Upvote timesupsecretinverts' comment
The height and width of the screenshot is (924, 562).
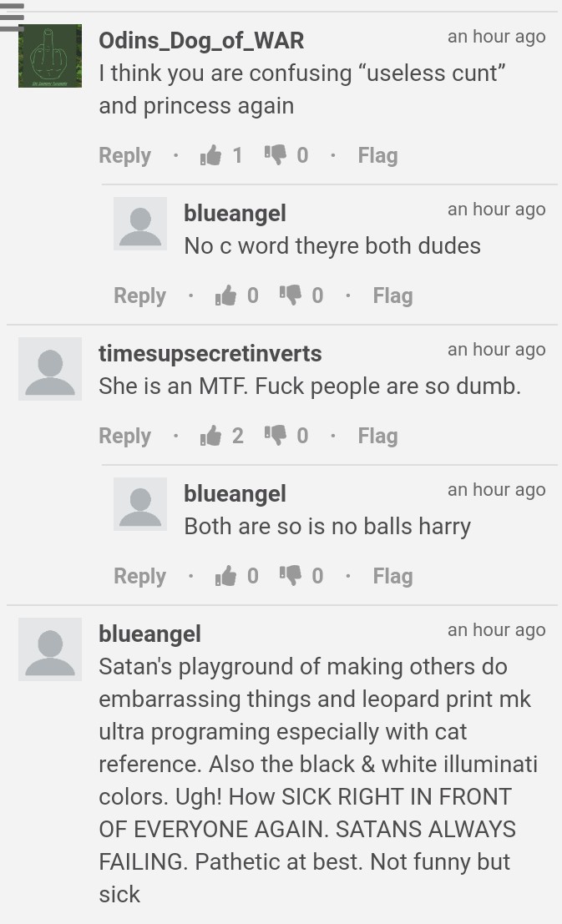210,436
